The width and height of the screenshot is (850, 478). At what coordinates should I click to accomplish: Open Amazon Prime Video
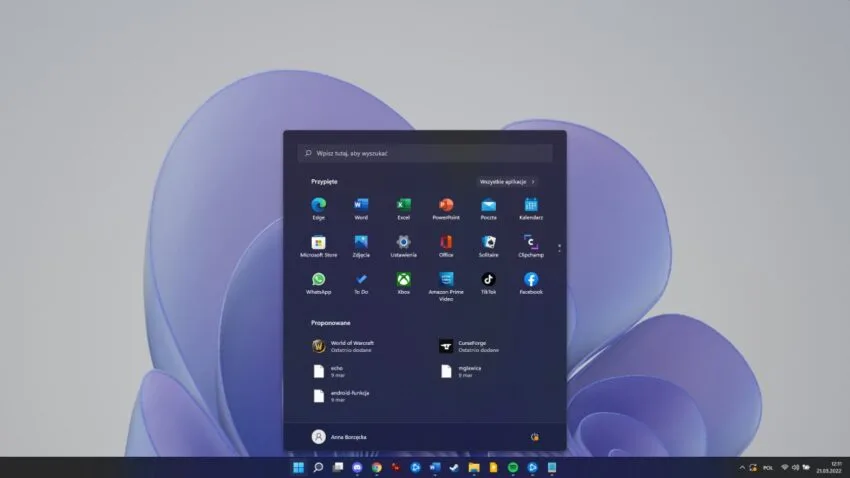pyautogui.click(x=446, y=287)
